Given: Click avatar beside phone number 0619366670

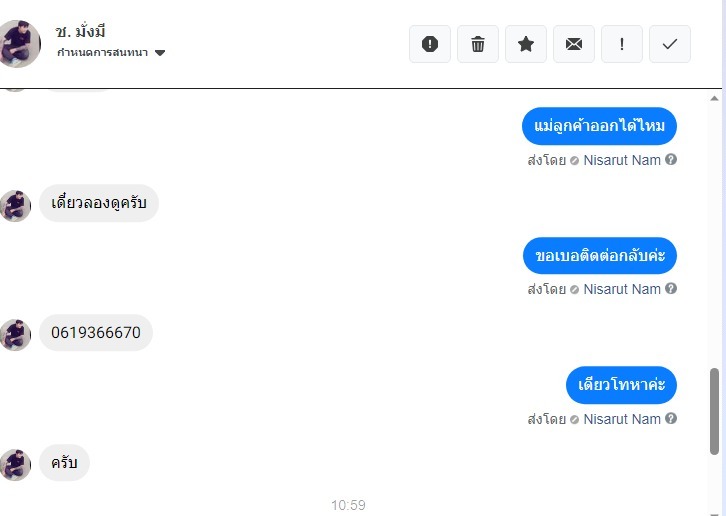Looking at the screenshot, I should pos(15,334).
